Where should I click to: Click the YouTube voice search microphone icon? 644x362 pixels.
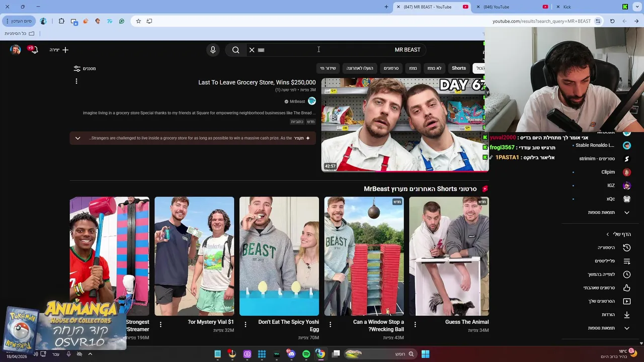coord(213,50)
